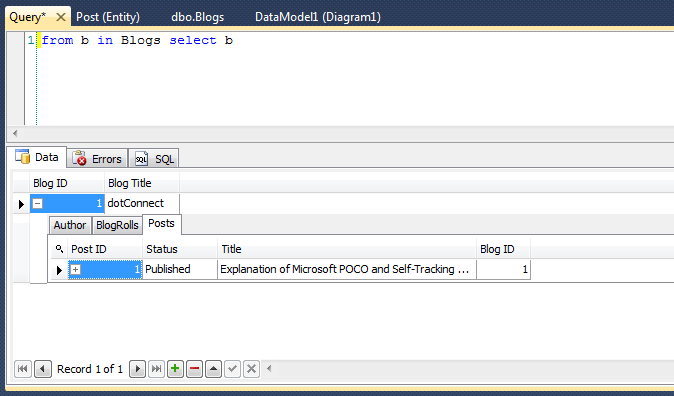Click the Data tab database icon
This screenshot has width=674, height=396.
pyautogui.click(x=22, y=157)
